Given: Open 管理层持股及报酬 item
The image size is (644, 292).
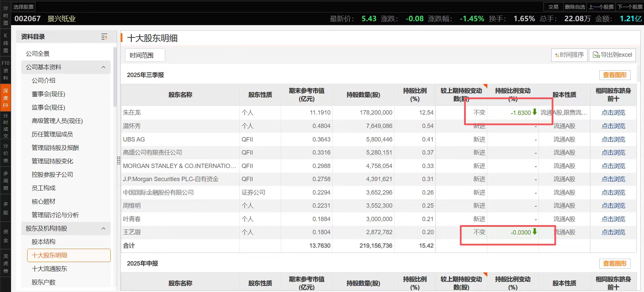Looking at the screenshot, I should tap(55, 148).
